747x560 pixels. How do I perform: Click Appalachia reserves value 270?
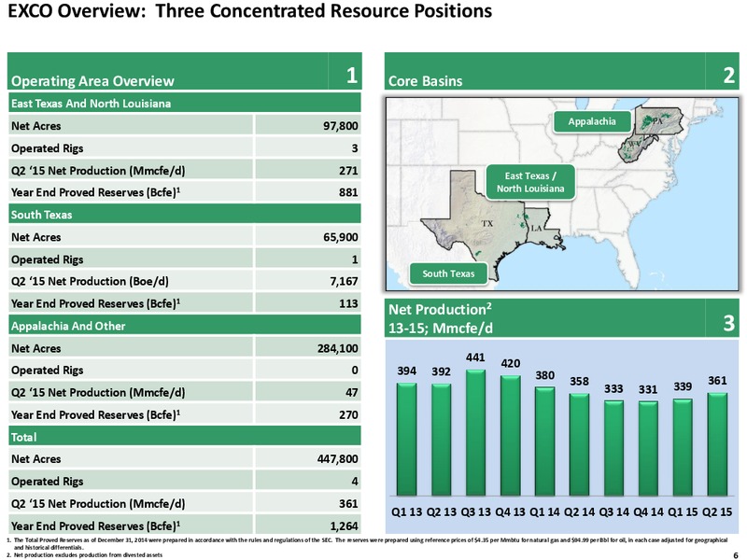[348, 414]
